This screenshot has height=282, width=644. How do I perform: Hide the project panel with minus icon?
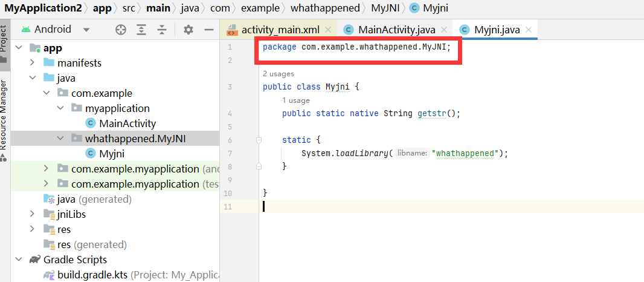209,30
